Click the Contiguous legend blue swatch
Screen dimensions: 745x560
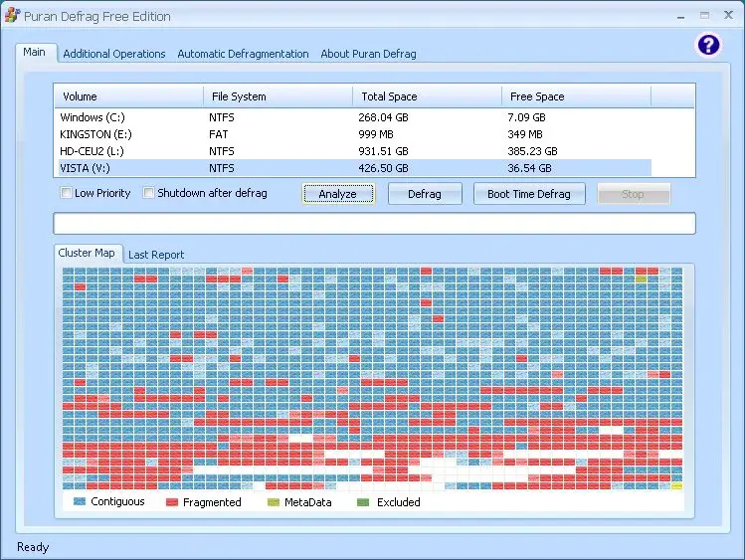[x=80, y=501]
